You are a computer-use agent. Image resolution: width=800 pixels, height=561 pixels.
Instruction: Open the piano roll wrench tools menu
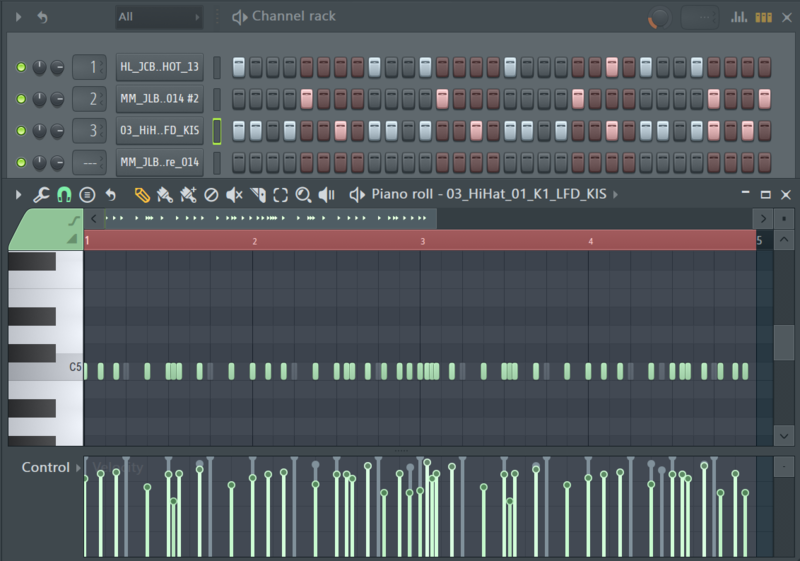(x=41, y=195)
